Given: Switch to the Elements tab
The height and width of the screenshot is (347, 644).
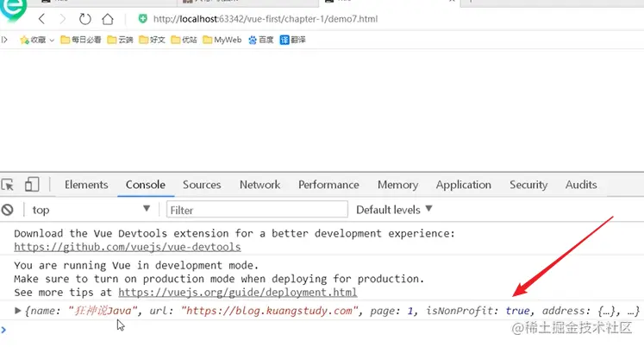Looking at the screenshot, I should [86, 185].
